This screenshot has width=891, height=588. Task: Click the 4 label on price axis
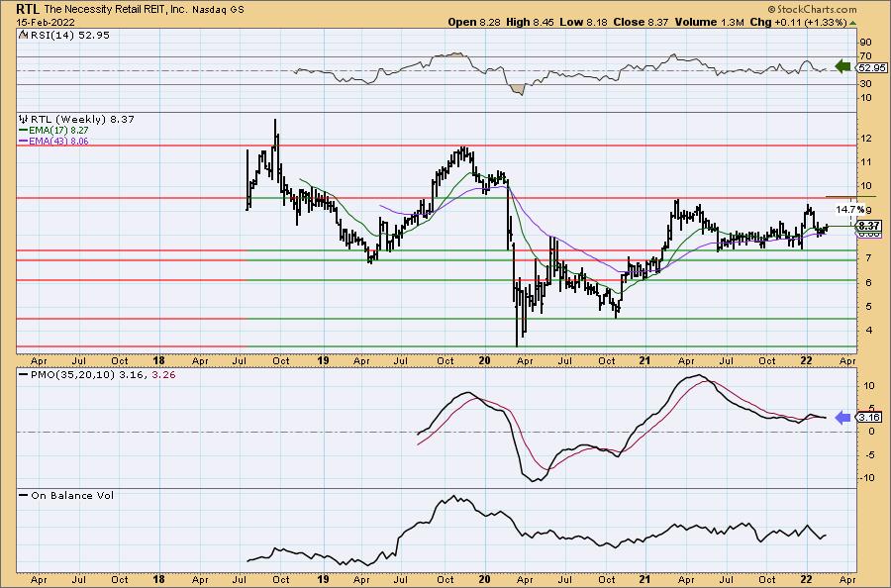click(867, 330)
